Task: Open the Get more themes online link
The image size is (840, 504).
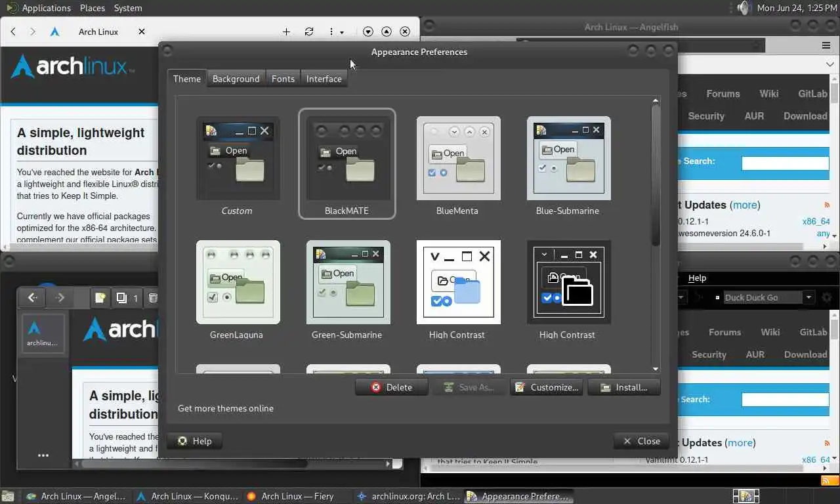Action: (x=226, y=408)
